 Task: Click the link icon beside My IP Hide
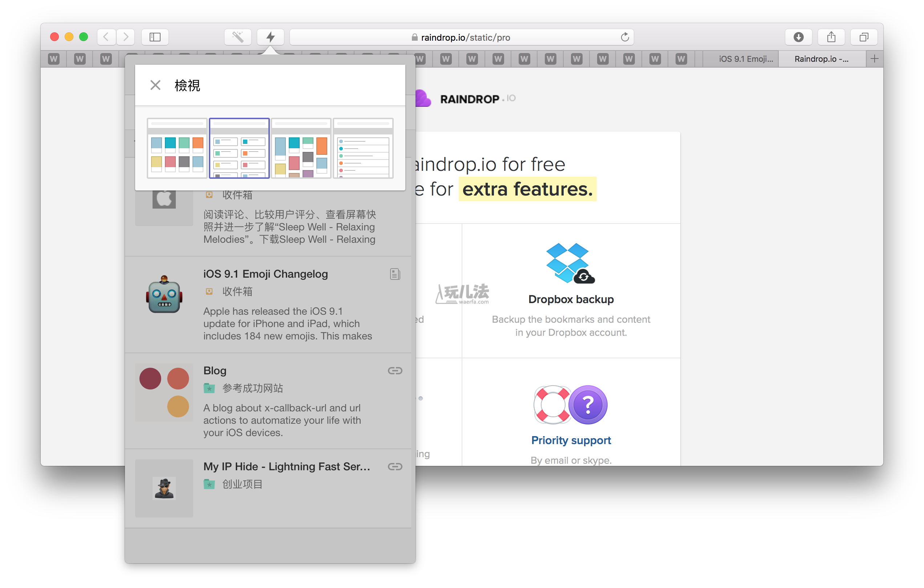click(395, 466)
